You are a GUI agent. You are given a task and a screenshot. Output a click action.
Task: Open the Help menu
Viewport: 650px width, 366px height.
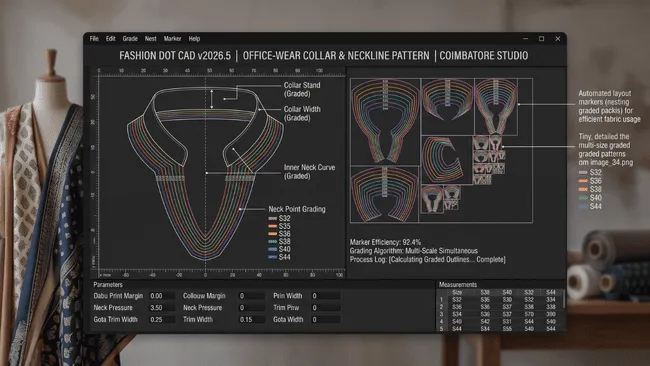click(x=194, y=39)
